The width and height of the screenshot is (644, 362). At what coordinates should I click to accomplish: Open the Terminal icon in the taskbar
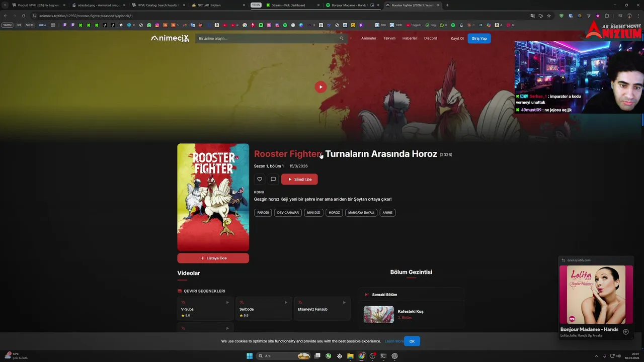tap(383, 356)
